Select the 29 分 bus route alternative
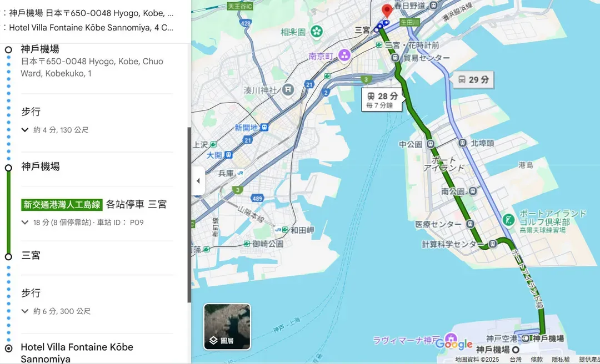 (x=474, y=80)
